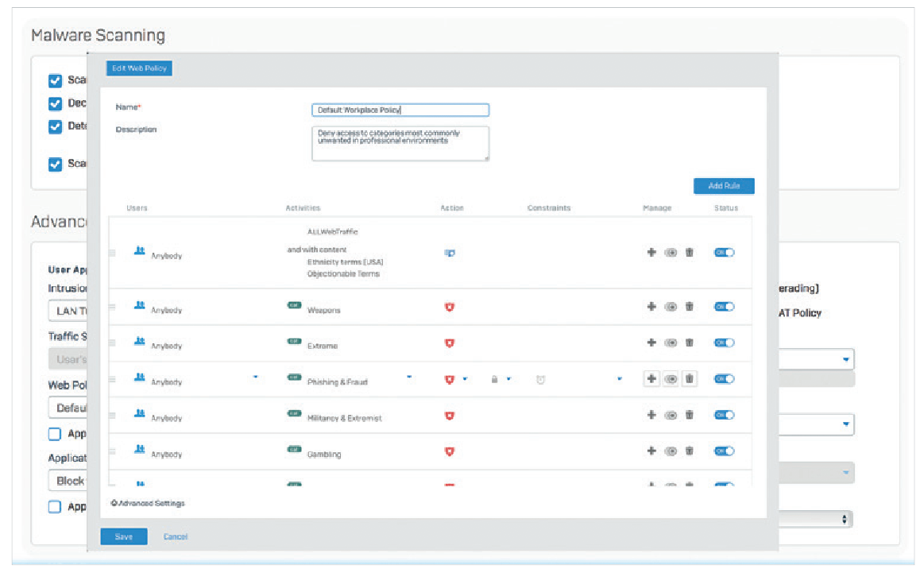Toggle status switch for Weapons rule
This screenshot has height=573, width=924.
coord(725,307)
